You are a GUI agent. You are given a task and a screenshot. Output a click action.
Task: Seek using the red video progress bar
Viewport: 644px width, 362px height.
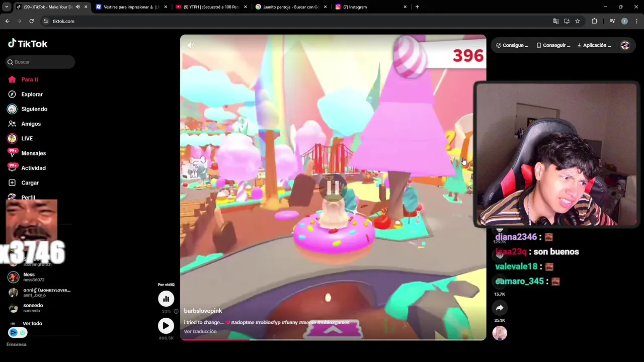point(333,339)
